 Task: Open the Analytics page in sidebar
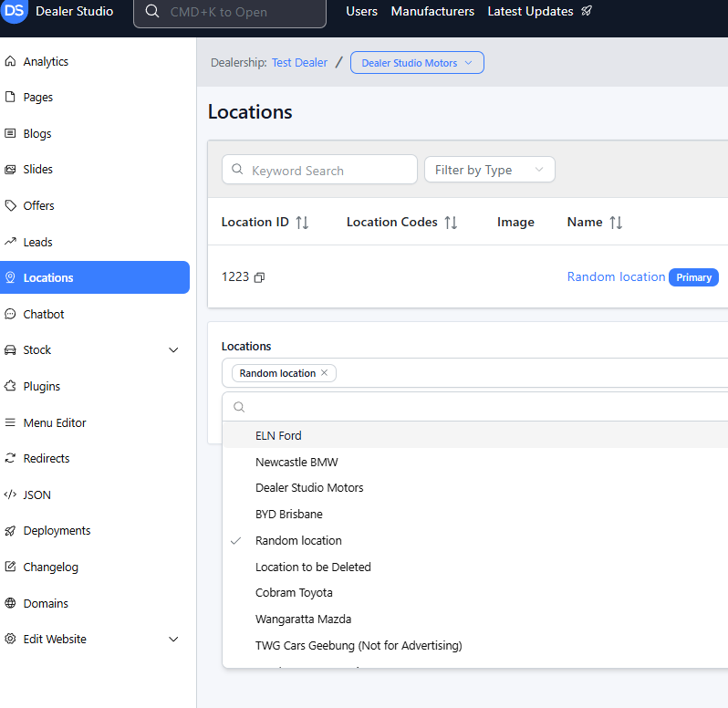coord(46,61)
